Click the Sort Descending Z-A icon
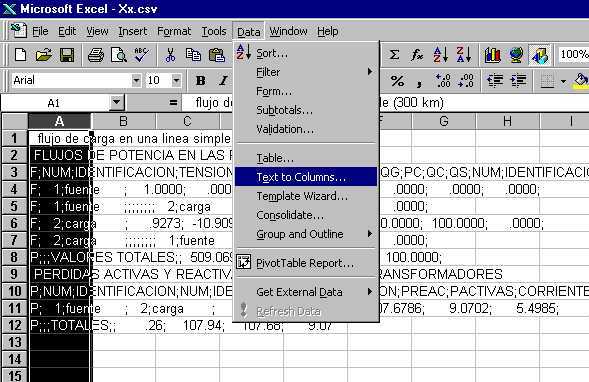This screenshot has height=382, width=589. [x=464, y=55]
